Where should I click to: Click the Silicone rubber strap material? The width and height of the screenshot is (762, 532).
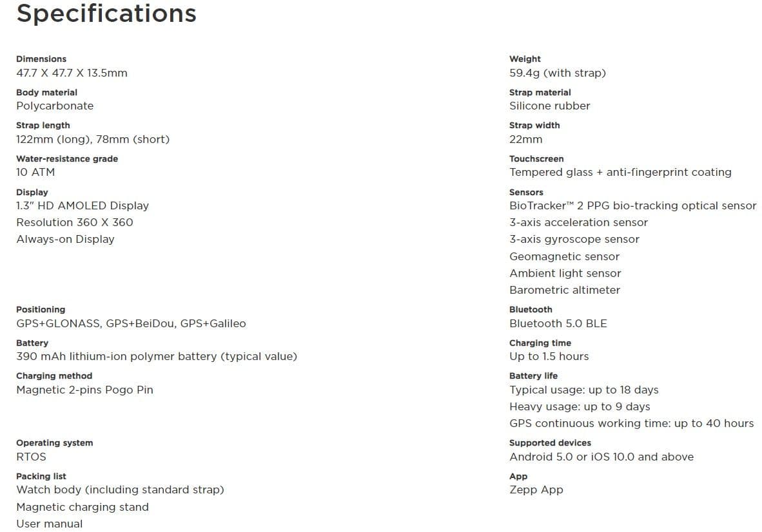pos(550,106)
